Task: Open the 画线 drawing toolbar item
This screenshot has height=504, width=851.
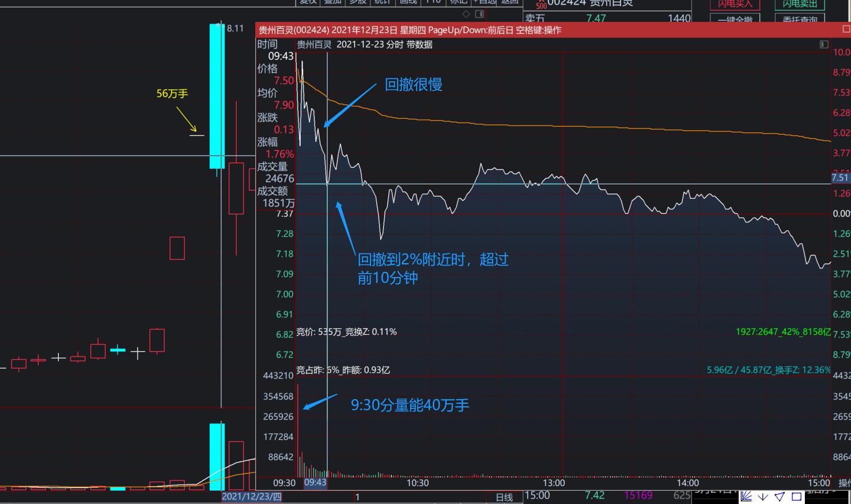Action: click(408, 2)
